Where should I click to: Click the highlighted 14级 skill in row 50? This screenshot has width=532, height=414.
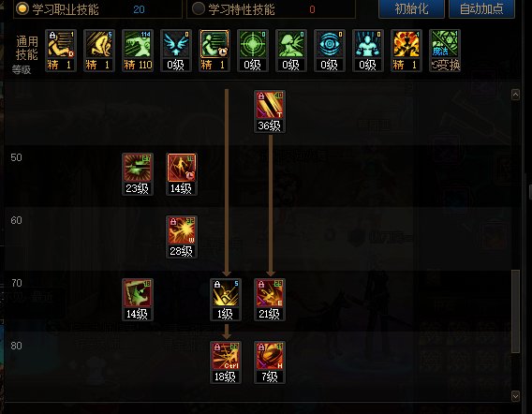pos(182,174)
